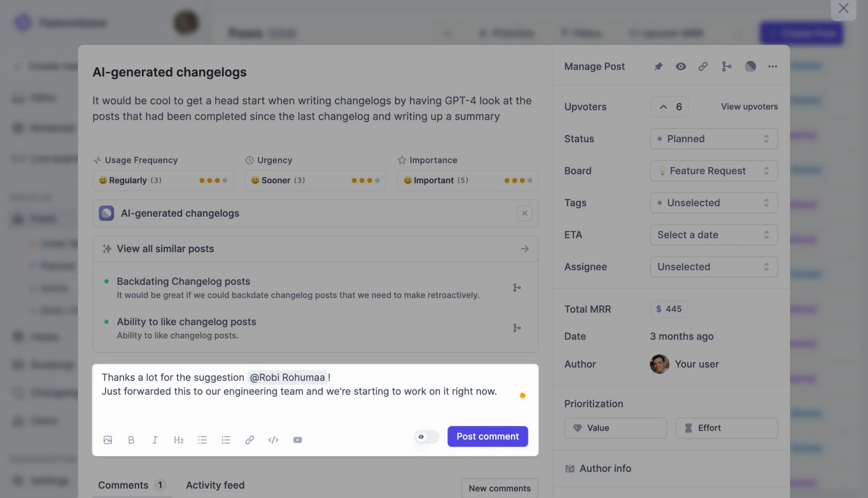The image size is (868, 498).
Task: Insert an H2 heading in the comment
Action: coord(178,440)
